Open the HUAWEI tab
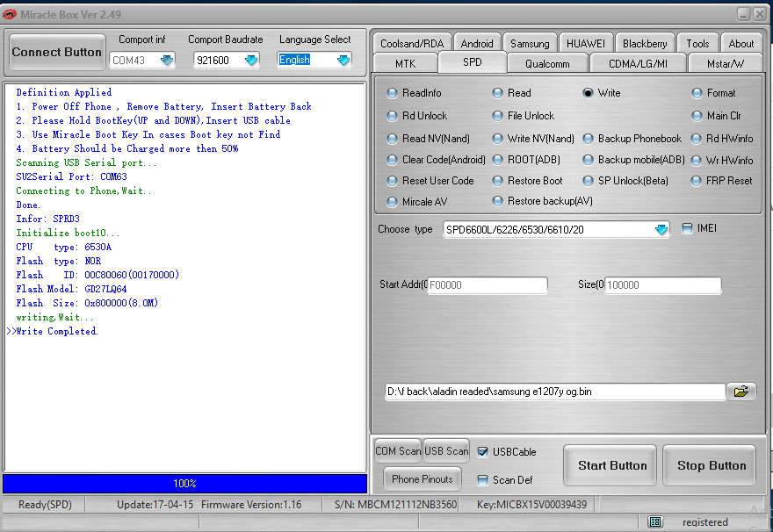 click(x=586, y=43)
